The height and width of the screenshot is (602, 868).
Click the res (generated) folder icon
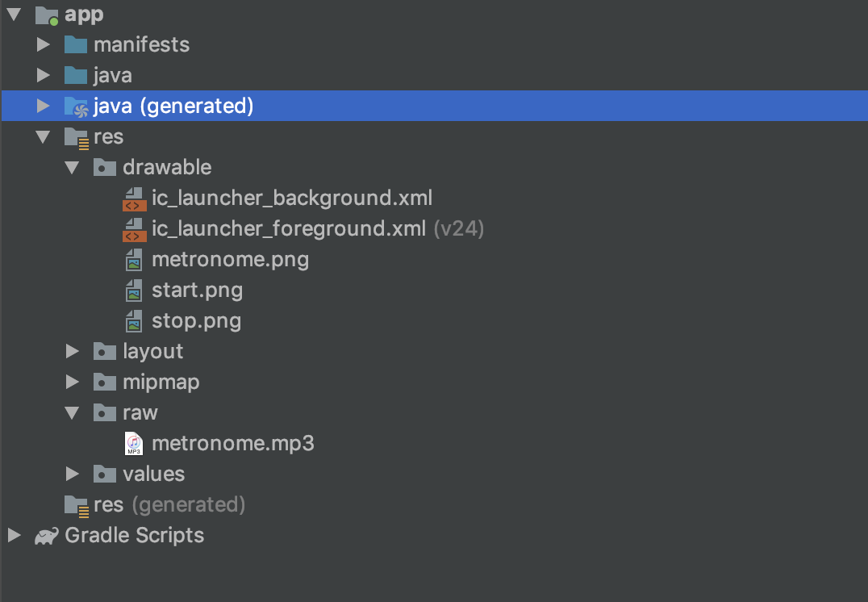[x=76, y=504]
